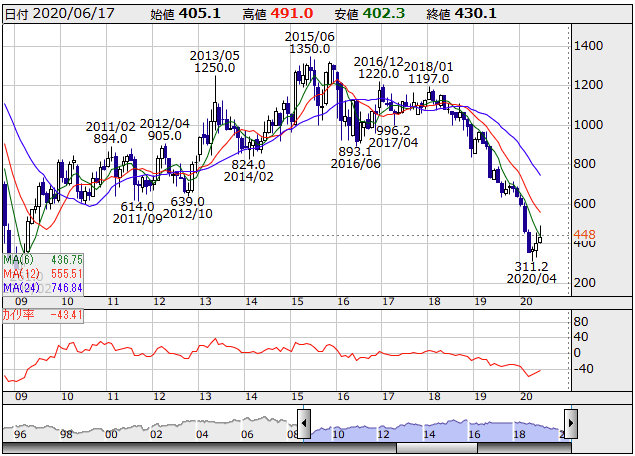Viewport: 635px width, 456px height.
Task: Click year 98 in the overview timeline
Action: click(x=66, y=435)
